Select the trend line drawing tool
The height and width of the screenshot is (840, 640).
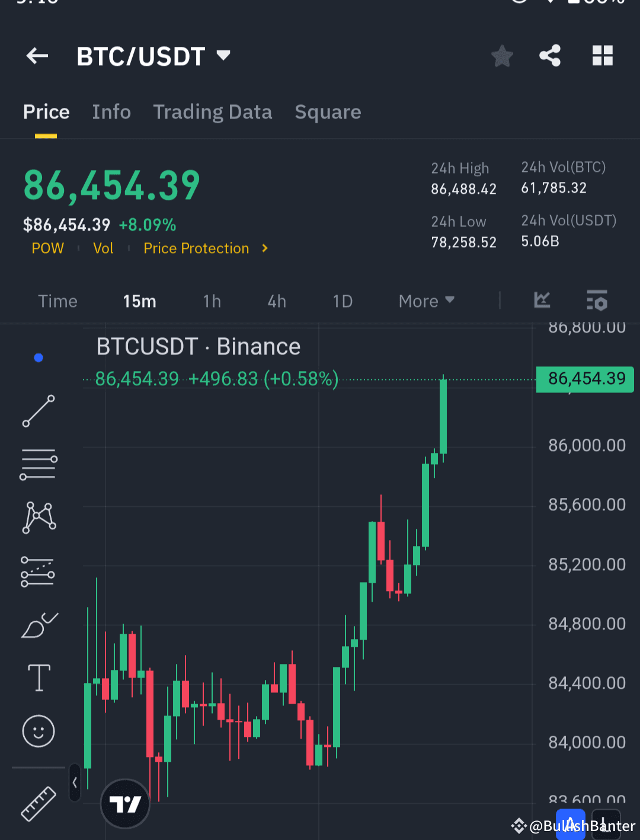point(38,411)
